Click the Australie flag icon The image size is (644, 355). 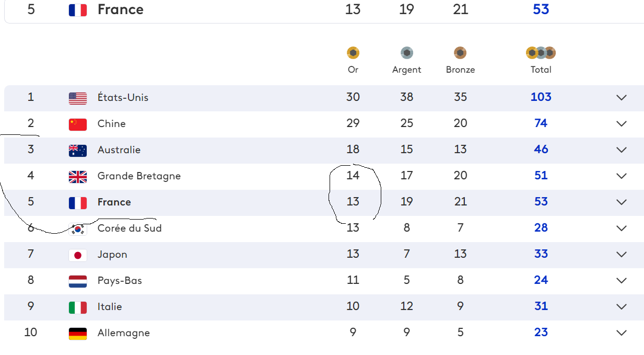point(78,151)
